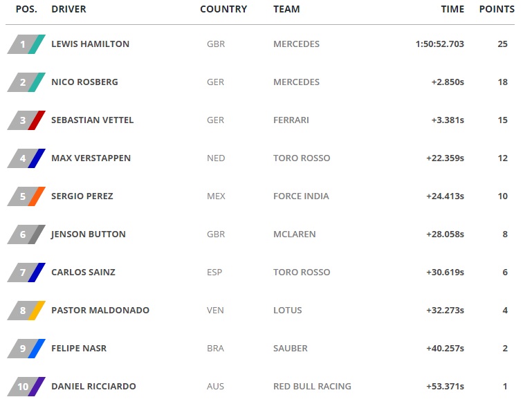Screen dimensions: 532x406
Task: Click the Red Bull Racing team name
Action: [312, 387]
